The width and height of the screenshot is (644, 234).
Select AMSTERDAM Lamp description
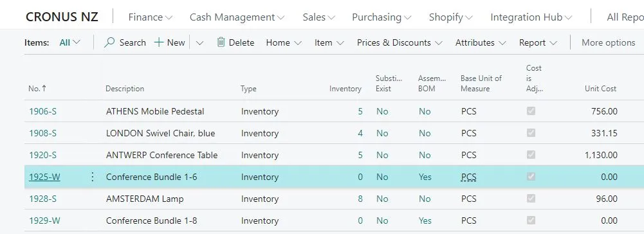click(145, 199)
